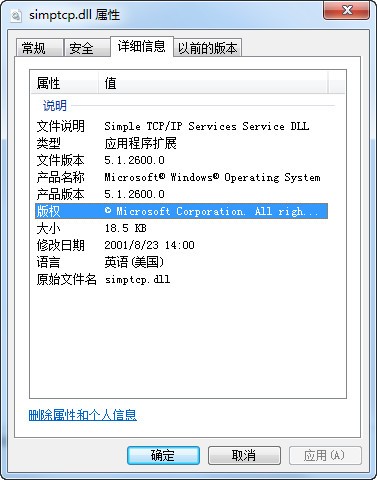Click the 属性 column header
This screenshot has width=377, height=480.
(x=65, y=83)
